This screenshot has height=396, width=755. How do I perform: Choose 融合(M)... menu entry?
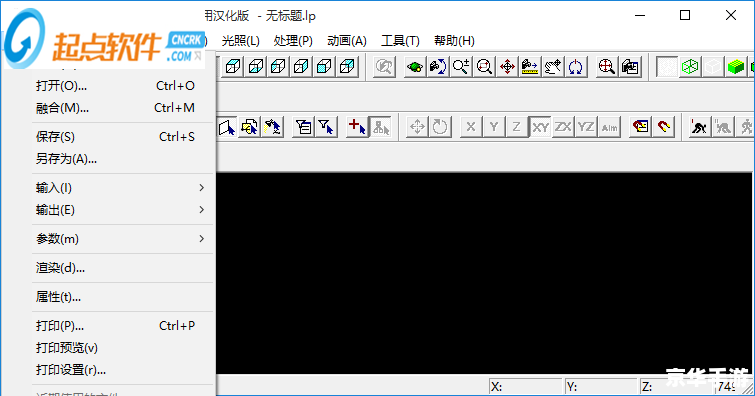click(122, 108)
